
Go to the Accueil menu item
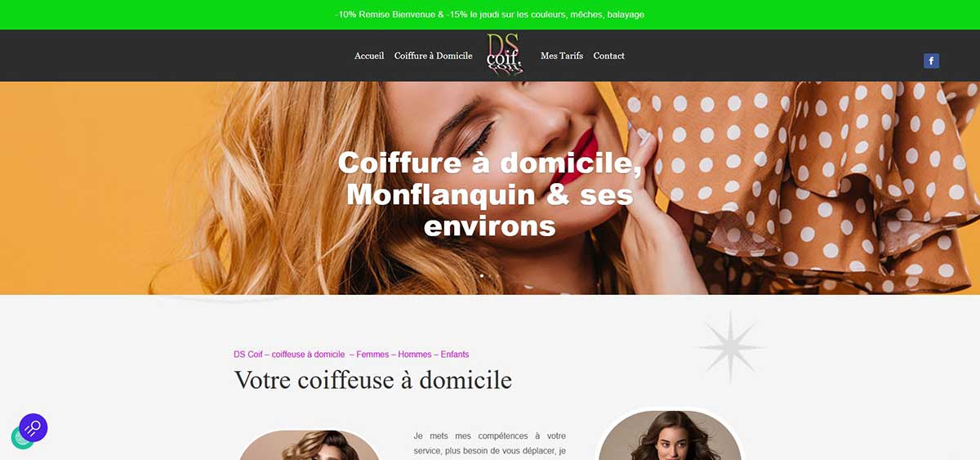(369, 56)
